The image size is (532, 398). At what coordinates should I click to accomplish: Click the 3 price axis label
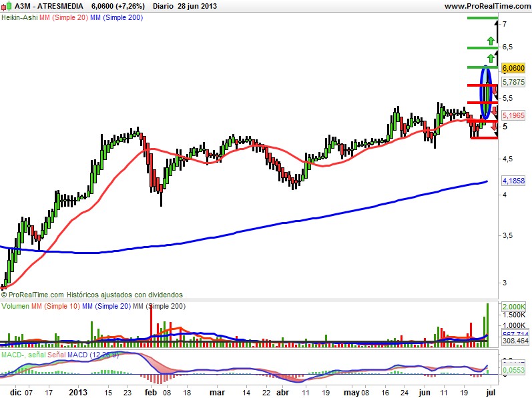click(505, 283)
